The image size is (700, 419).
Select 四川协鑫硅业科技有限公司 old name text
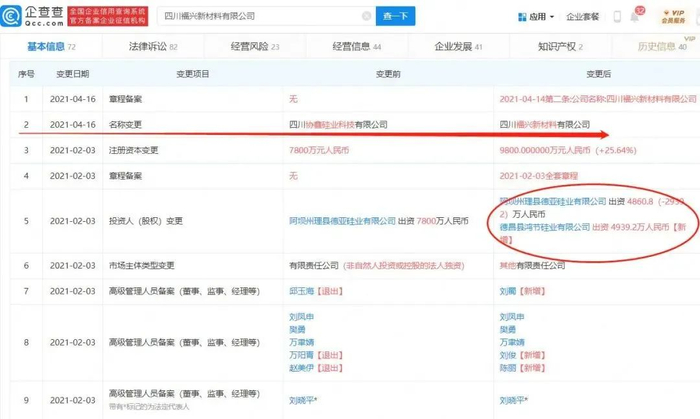coord(338,125)
